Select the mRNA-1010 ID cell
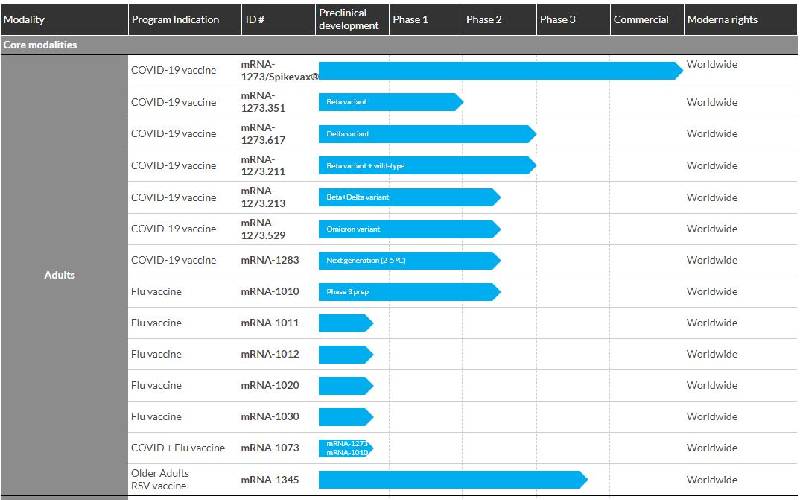The height and width of the screenshot is (500, 800). point(270,292)
